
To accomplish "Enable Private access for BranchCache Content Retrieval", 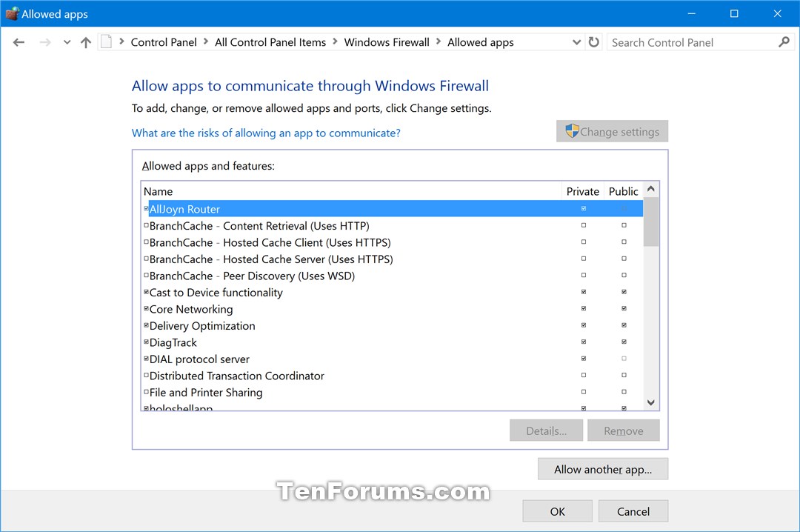I will tap(584, 226).
